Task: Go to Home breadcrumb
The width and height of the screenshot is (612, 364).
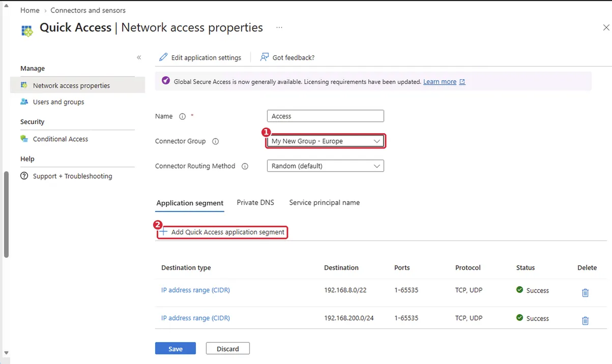Action: click(x=30, y=10)
